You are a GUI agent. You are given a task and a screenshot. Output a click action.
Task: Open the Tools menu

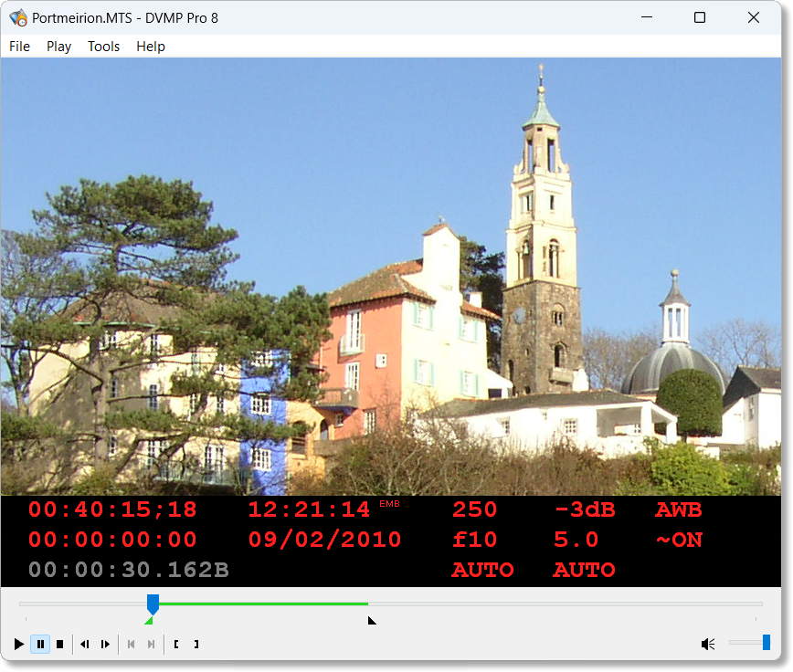click(102, 46)
